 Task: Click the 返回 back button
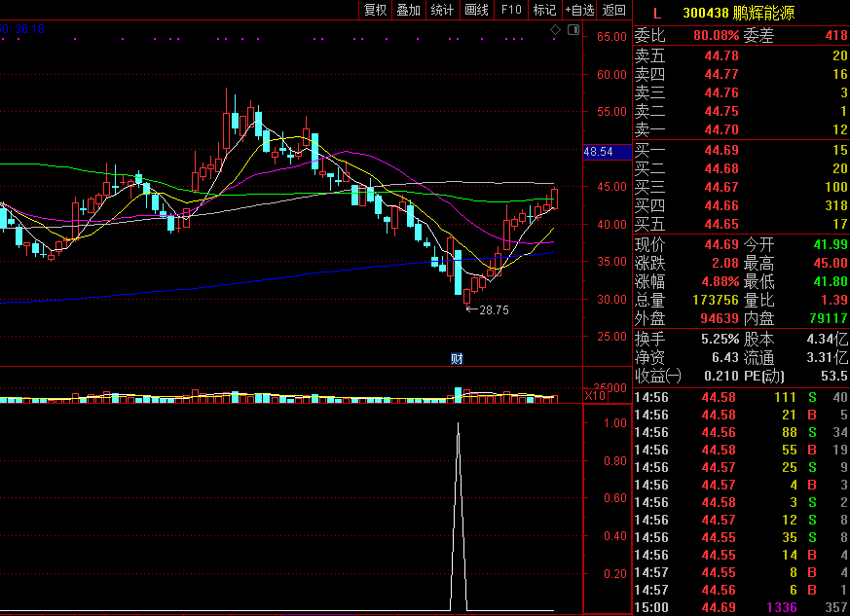coord(614,10)
